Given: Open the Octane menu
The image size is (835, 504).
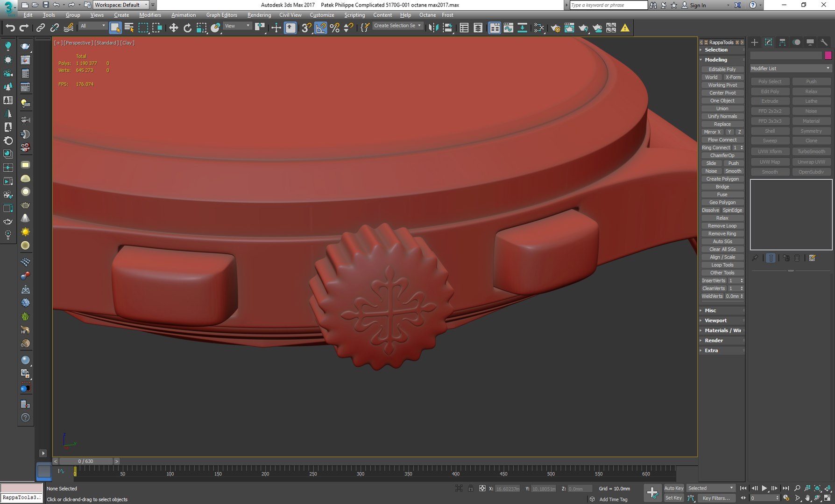Looking at the screenshot, I should [x=427, y=15].
